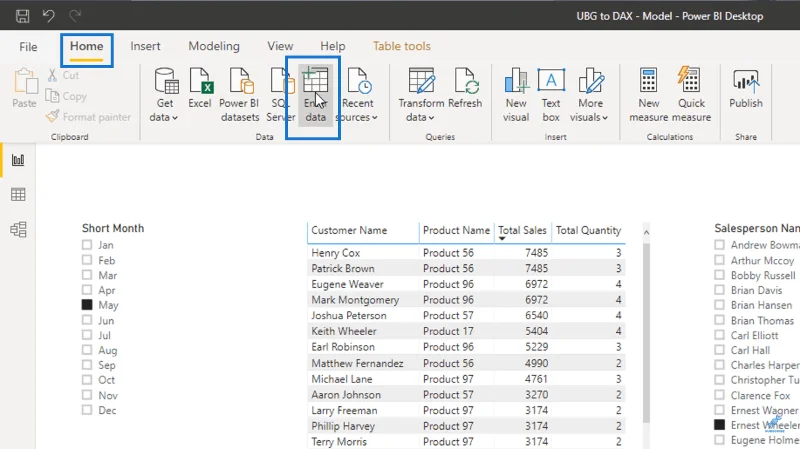Select the Dec month checkbox
This screenshot has width=800, height=449.
[x=87, y=410]
